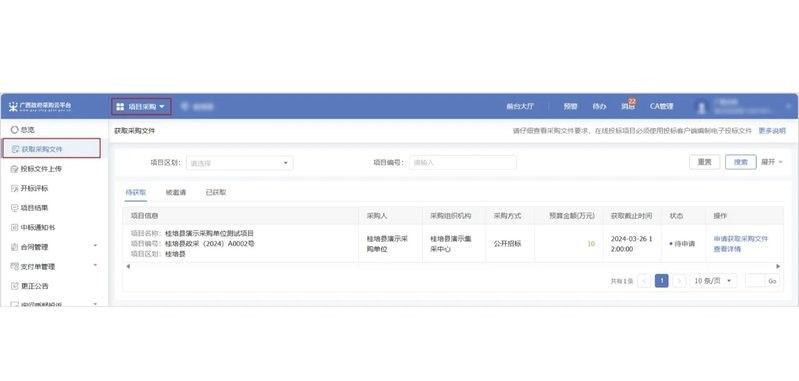Select page 1 in pagination

(x=661, y=281)
